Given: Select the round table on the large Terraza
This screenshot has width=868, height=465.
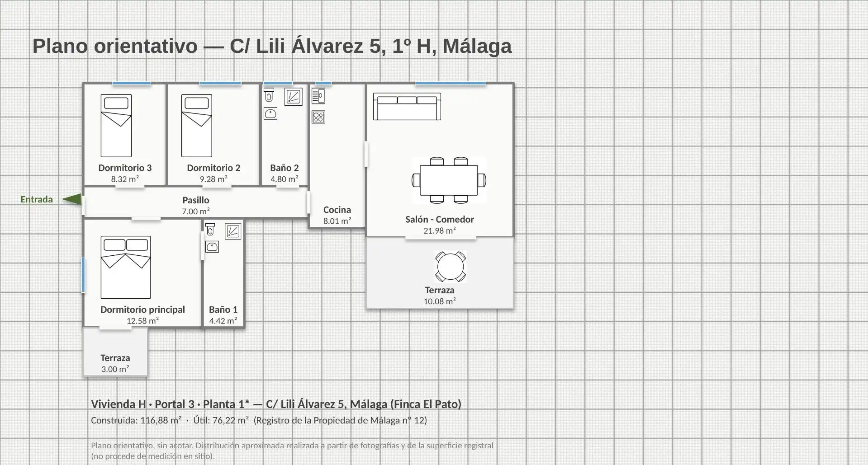Looking at the screenshot, I should [451, 267].
